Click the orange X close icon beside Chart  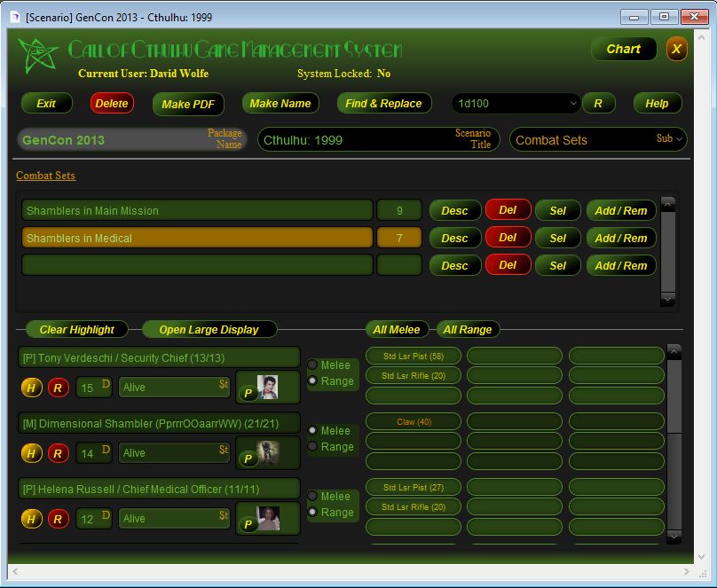click(x=676, y=49)
